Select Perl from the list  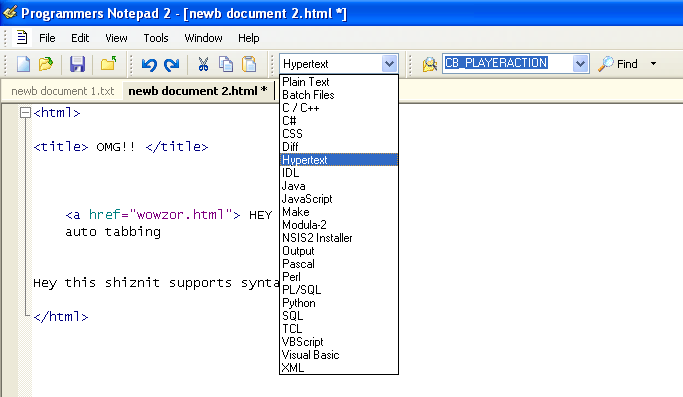coord(339,277)
